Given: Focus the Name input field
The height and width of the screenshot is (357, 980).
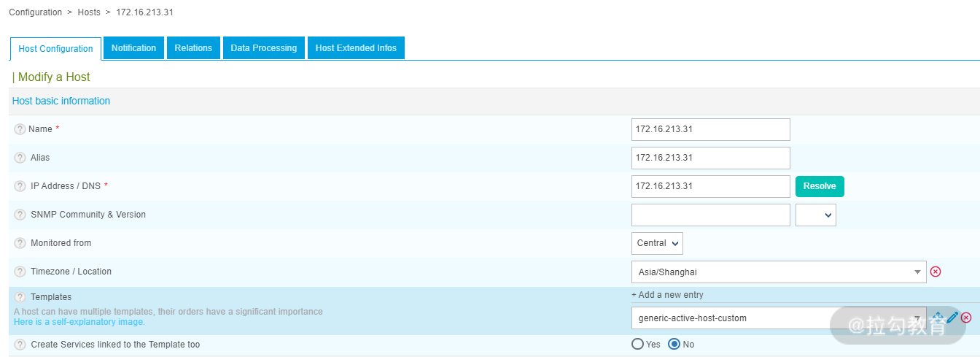Looking at the screenshot, I should (711, 129).
